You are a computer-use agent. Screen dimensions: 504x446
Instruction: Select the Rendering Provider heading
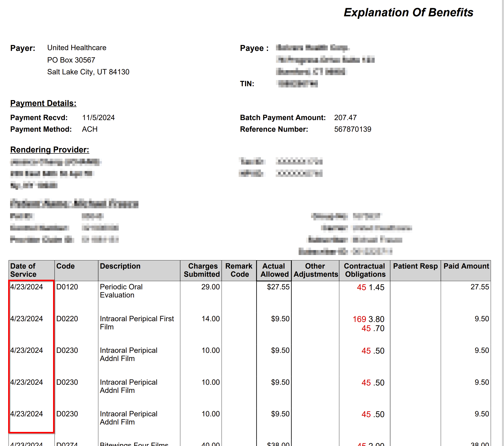pyautogui.click(x=50, y=150)
